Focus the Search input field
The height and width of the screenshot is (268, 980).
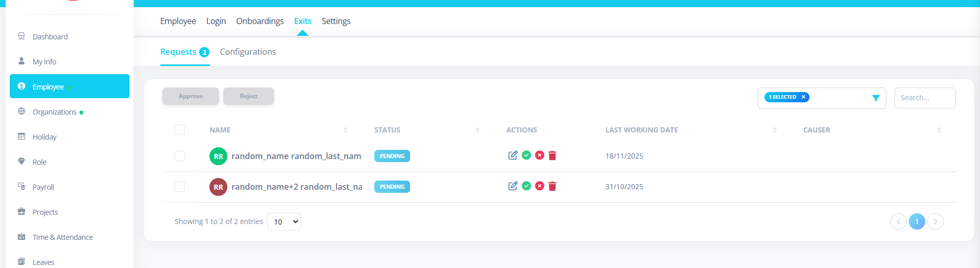(x=925, y=98)
